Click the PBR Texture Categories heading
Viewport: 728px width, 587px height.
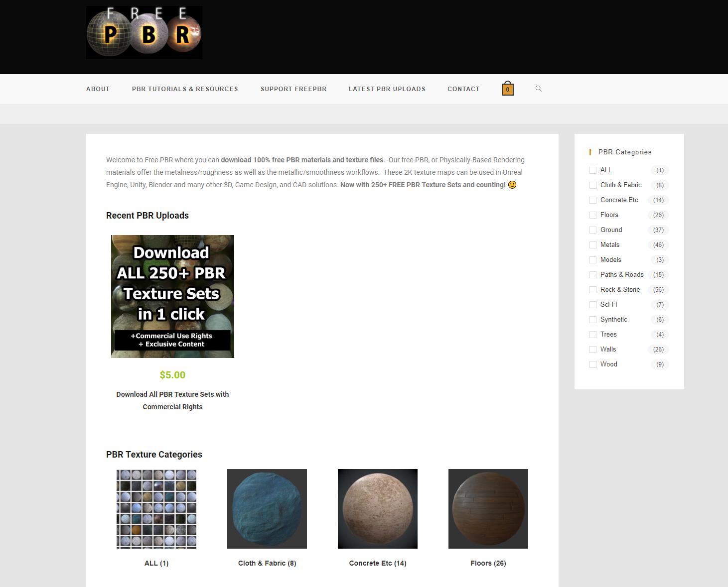coord(154,455)
